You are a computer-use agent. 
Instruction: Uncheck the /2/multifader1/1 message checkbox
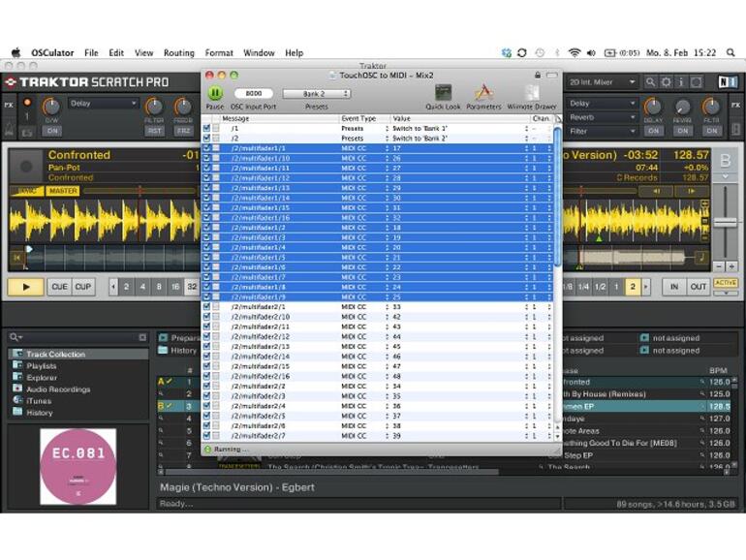(x=206, y=148)
